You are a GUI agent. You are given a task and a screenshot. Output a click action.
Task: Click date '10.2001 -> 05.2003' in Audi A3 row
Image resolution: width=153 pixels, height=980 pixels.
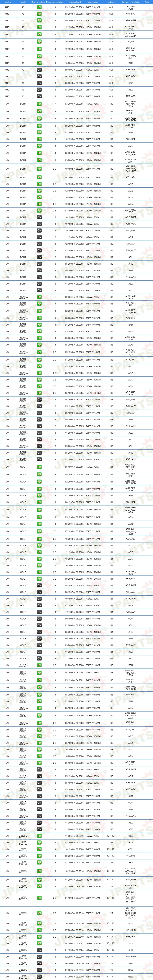(74, 63)
